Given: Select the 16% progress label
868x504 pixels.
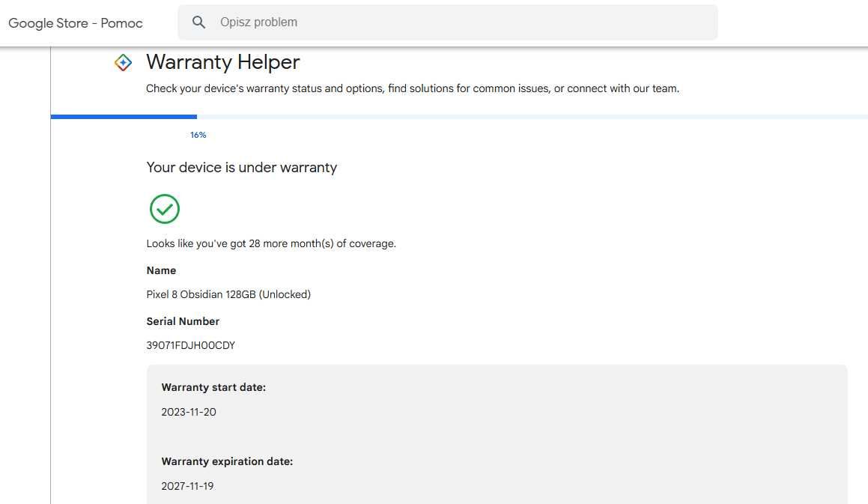Looking at the screenshot, I should pyautogui.click(x=198, y=135).
